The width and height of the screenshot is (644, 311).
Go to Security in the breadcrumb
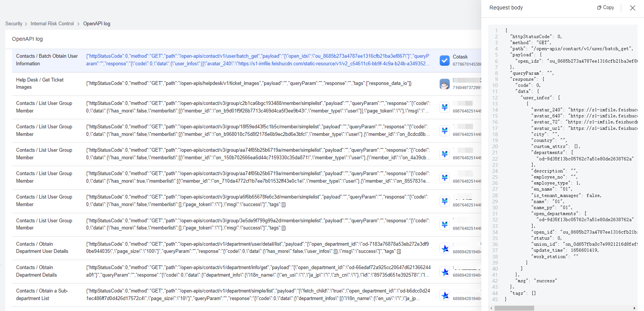coord(14,24)
